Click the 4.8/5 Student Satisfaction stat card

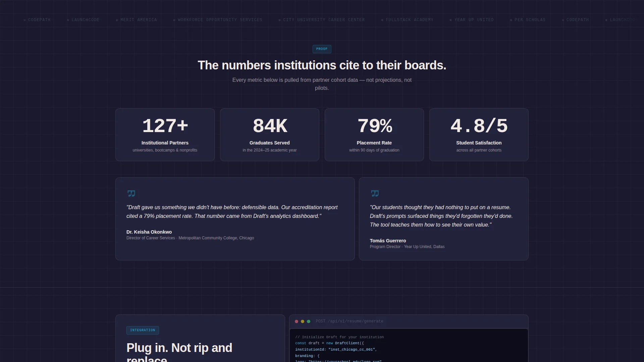point(479,135)
